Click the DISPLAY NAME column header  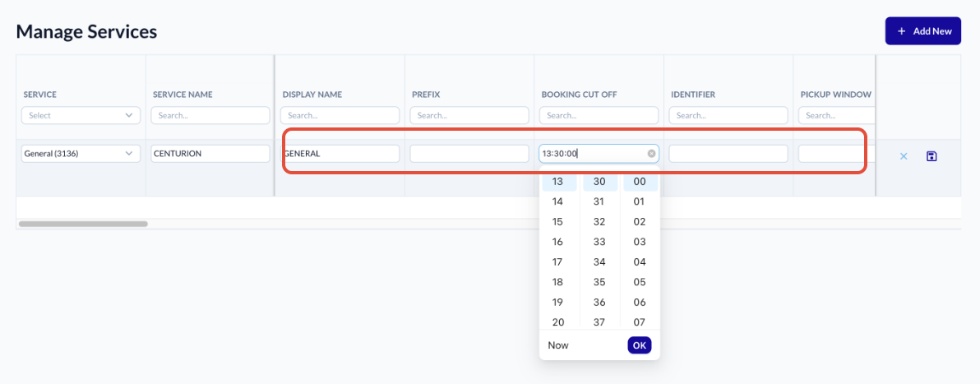pyautogui.click(x=312, y=95)
